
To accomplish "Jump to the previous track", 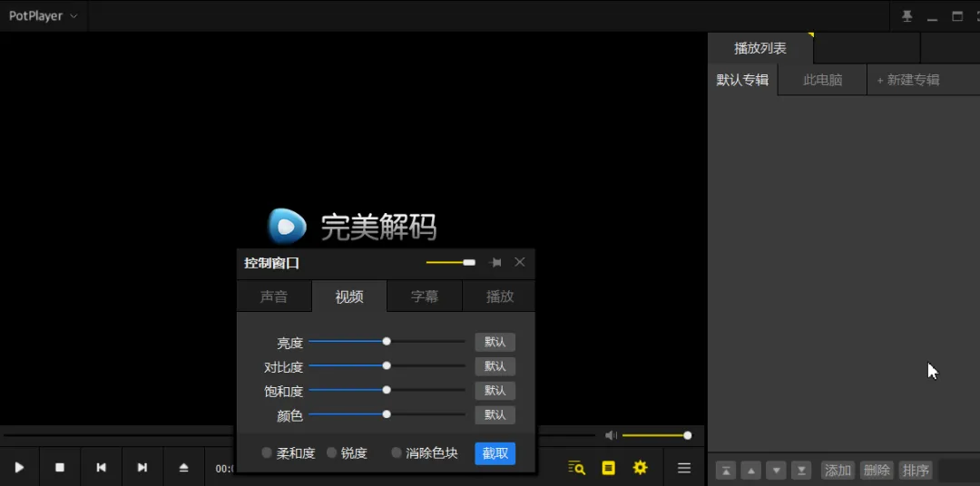I will [x=101, y=467].
